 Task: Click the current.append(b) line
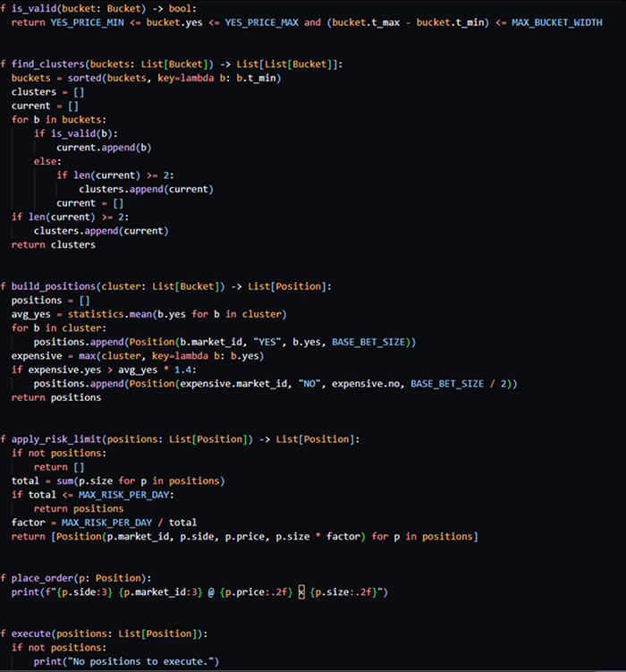(104, 148)
